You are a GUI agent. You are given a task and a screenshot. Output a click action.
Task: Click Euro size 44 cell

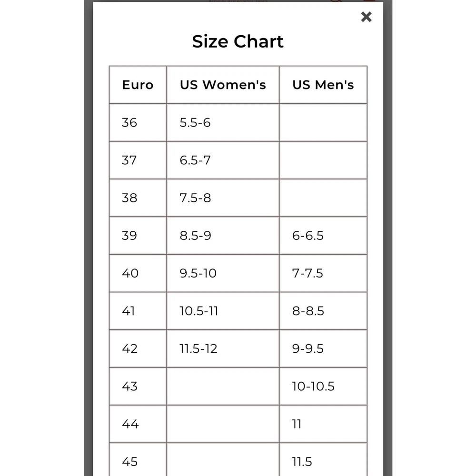coord(138,424)
